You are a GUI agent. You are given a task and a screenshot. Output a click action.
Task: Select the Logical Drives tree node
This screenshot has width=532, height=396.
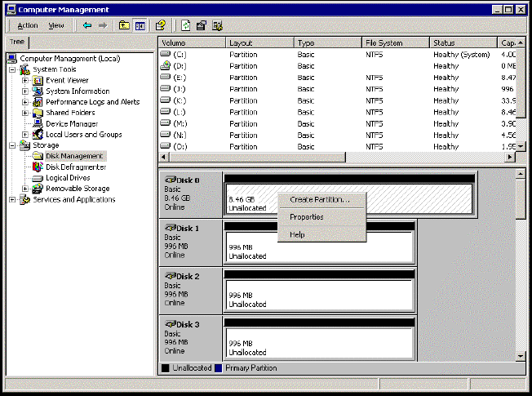coord(68,177)
